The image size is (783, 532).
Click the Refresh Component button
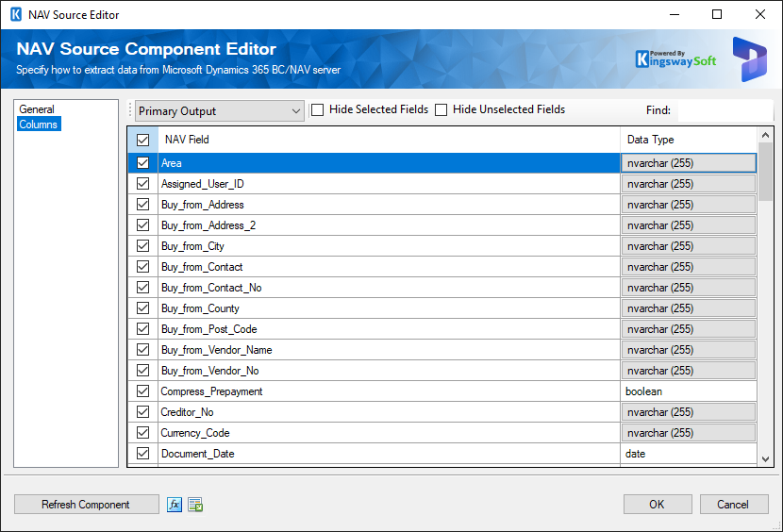tap(86, 505)
